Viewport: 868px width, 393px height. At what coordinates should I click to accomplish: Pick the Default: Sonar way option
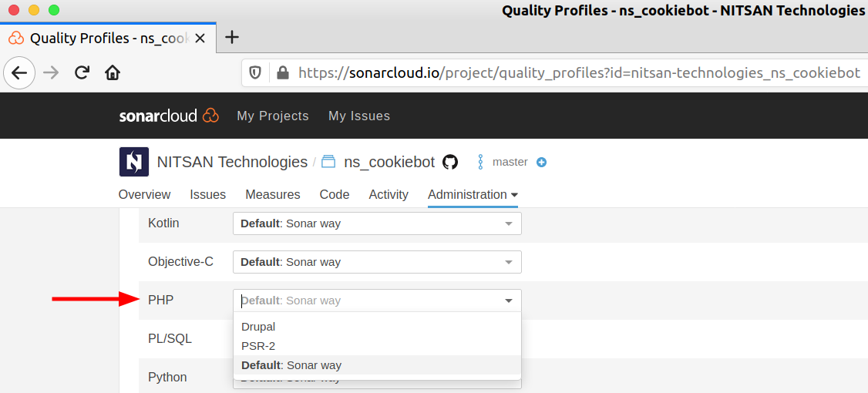(x=291, y=365)
